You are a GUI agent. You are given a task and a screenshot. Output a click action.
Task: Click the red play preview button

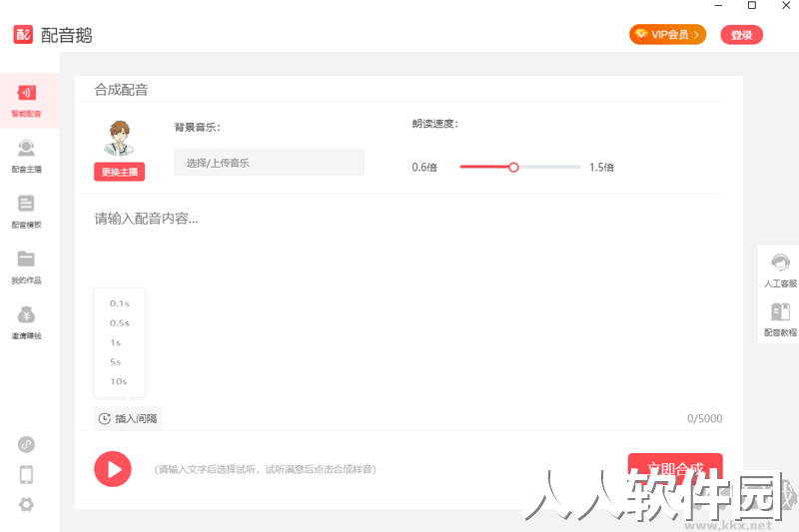(113, 469)
